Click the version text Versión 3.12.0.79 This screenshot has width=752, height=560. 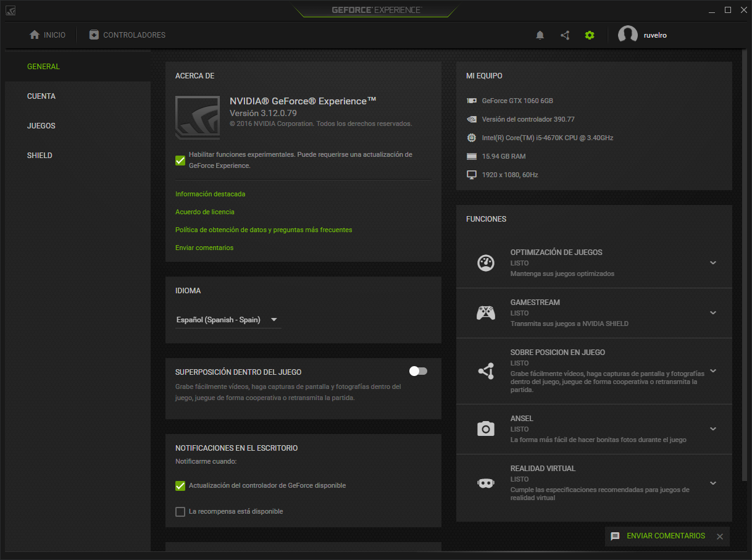pyautogui.click(x=263, y=113)
